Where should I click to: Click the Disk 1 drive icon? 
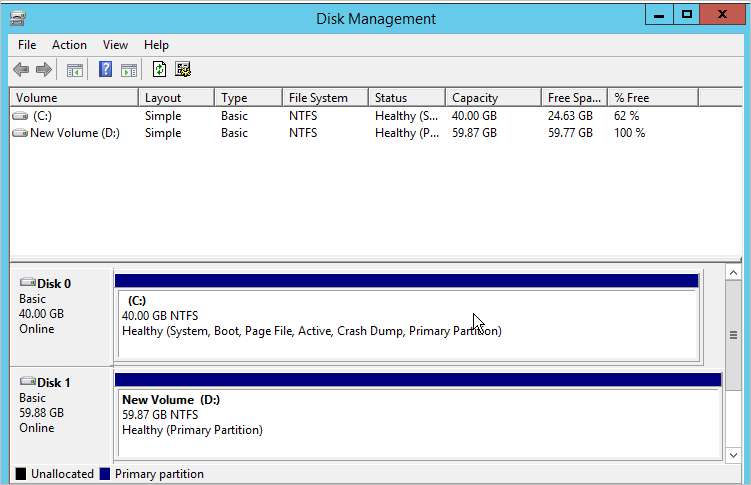click(x=28, y=382)
